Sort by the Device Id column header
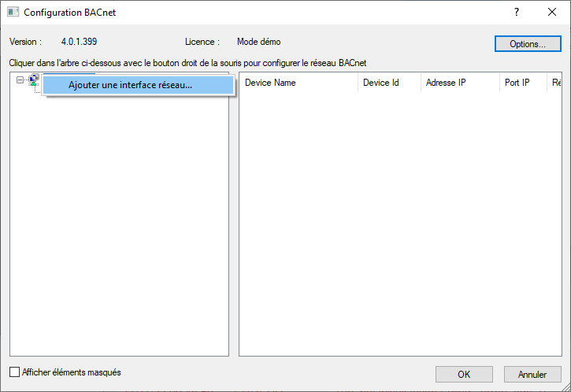571x392 pixels. 389,83
